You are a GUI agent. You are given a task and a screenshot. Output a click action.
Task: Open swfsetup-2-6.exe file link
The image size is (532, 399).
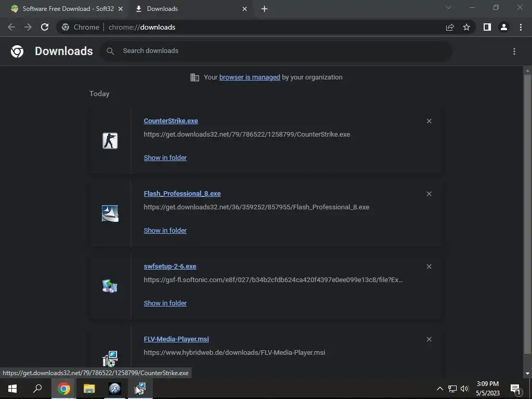point(170,267)
